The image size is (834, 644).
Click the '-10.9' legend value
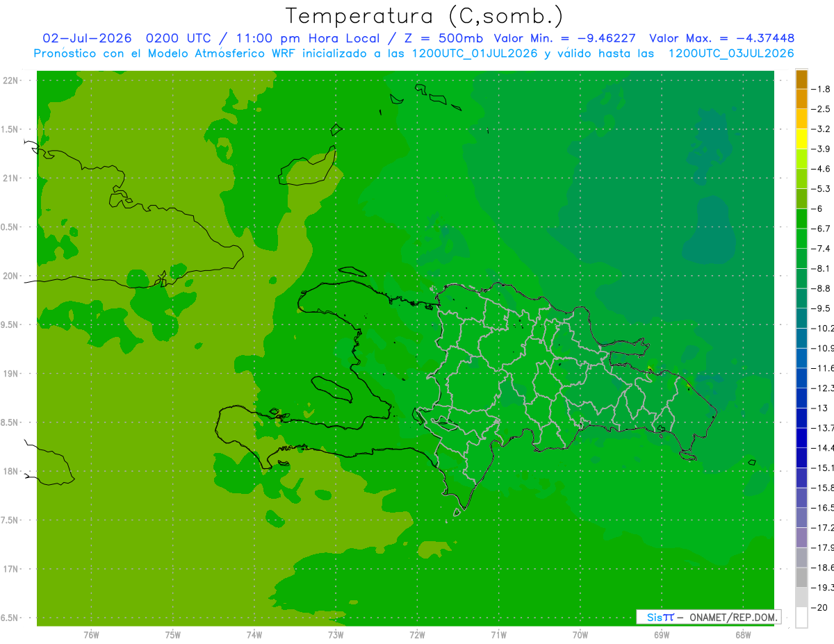coord(823,348)
